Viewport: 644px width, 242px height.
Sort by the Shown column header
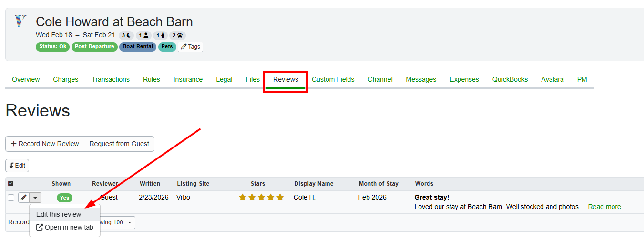(x=61, y=183)
